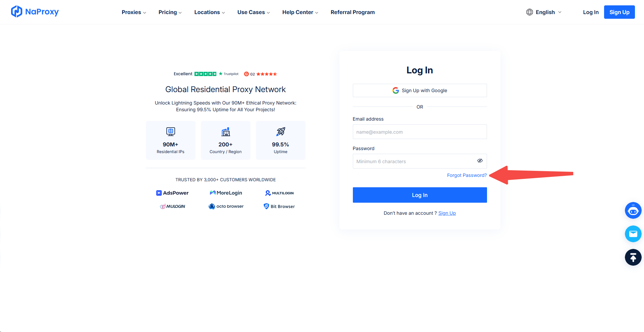Click the Proxies chevron arrow
This screenshot has height=332, width=644.
pyautogui.click(x=145, y=13)
